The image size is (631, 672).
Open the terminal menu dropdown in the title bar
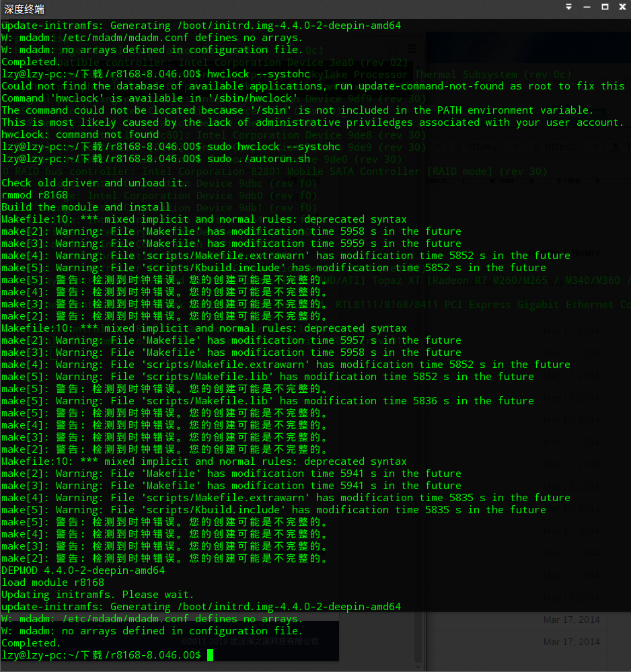coord(569,7)
